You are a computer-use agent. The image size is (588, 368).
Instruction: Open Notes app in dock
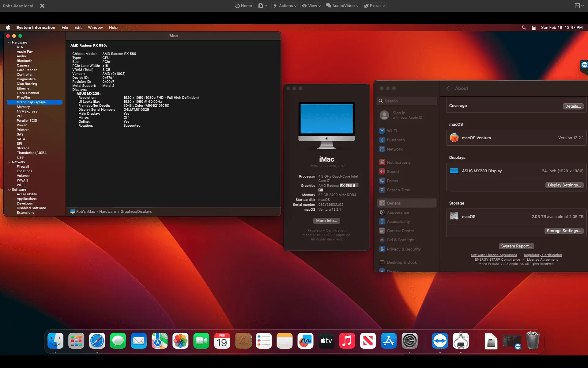coord(285,341)
